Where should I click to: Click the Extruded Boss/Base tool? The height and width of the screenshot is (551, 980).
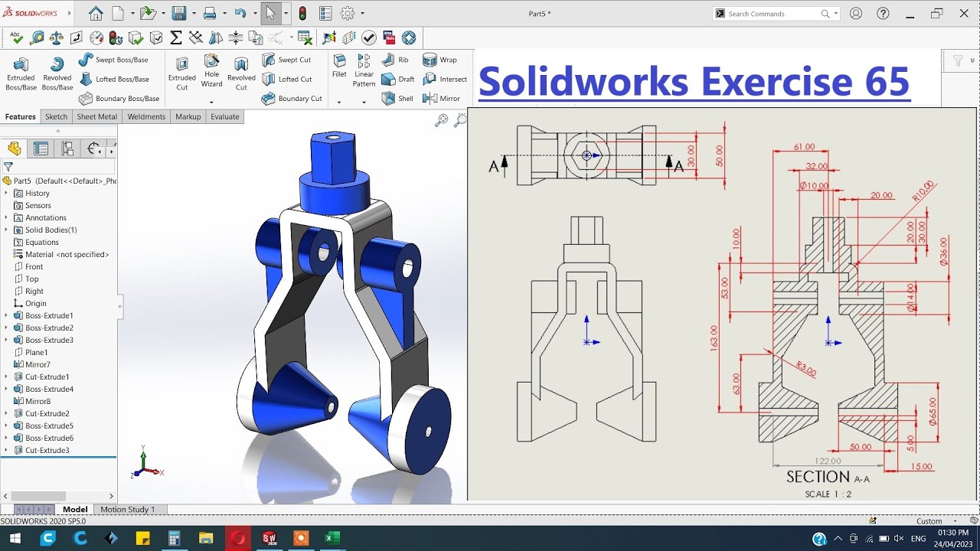tap(21, 73)
